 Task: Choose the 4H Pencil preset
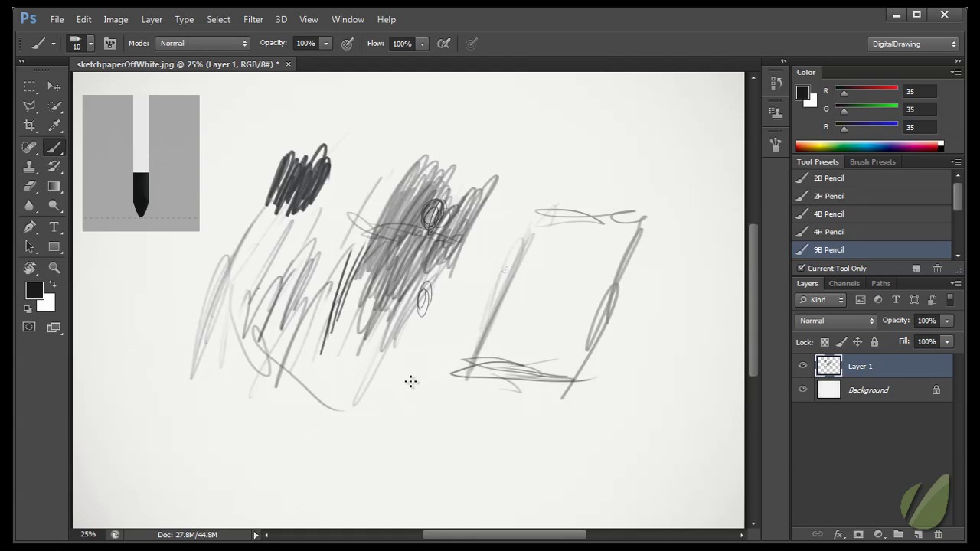pos(872,232)
